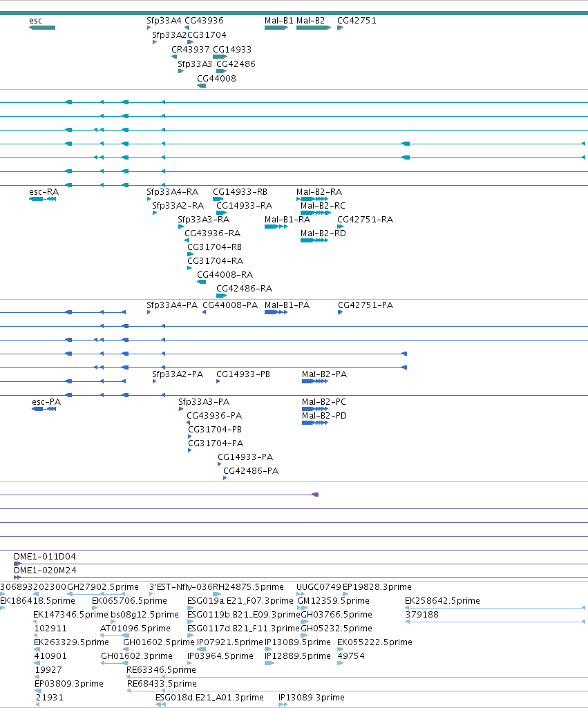Open the EK055222.5prime EST label
The image size is (588, 708).
click(374, 642)
